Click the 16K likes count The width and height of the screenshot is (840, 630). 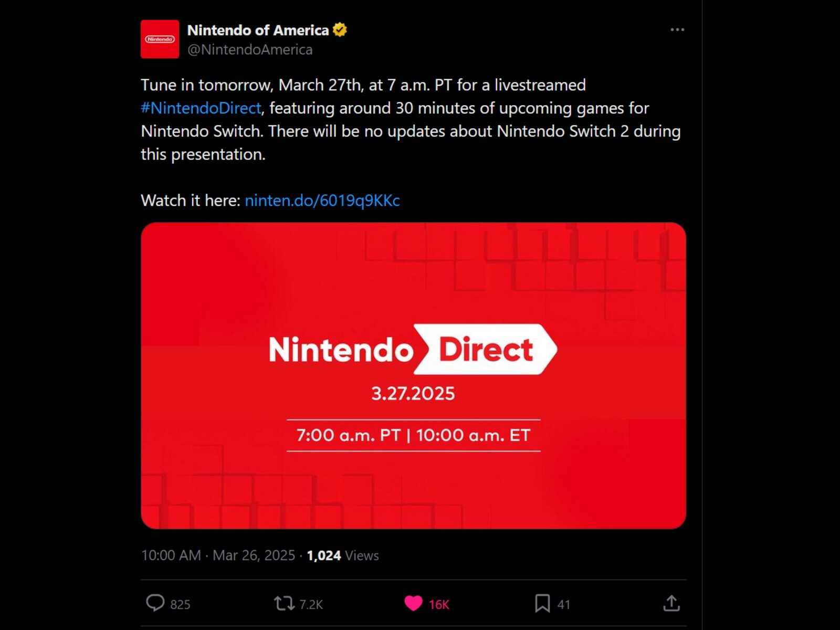pyautogui.click(x=439, y=605)
